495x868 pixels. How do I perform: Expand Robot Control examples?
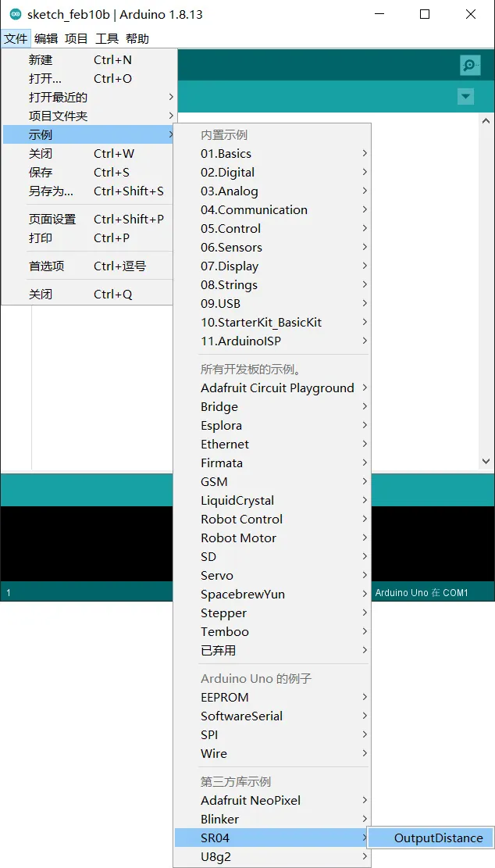[x=272, y=520]
